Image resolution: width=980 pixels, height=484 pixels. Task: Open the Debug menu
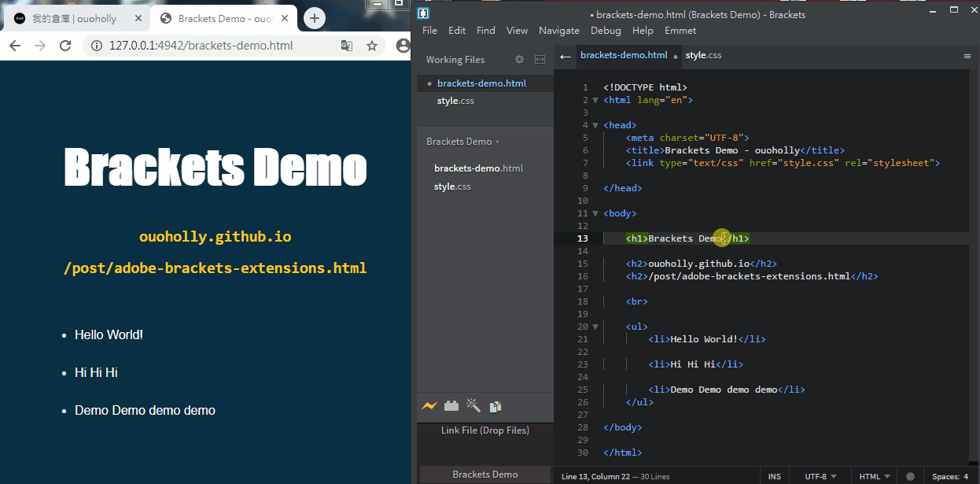click(605, 31)
